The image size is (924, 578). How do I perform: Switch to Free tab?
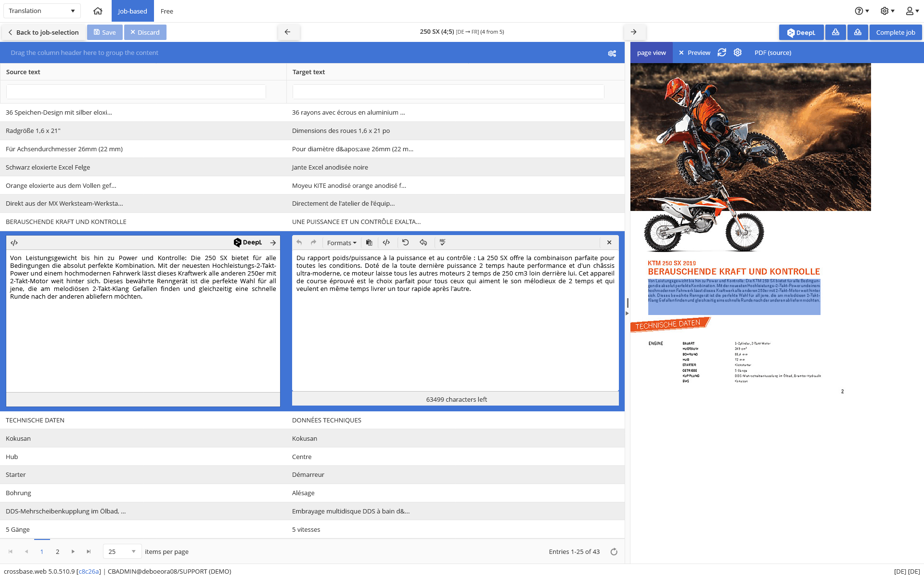tap(167, 11)
